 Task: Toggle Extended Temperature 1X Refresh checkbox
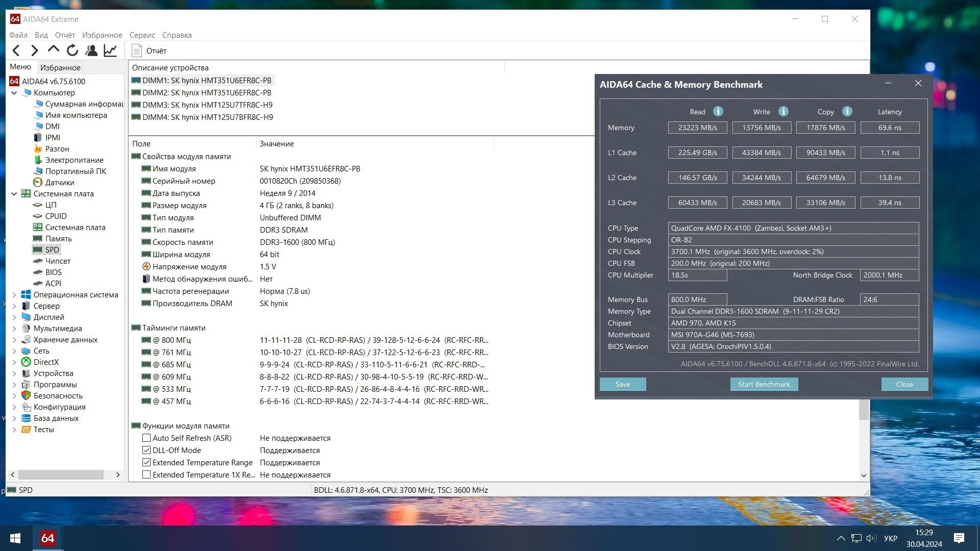point(146,474)
